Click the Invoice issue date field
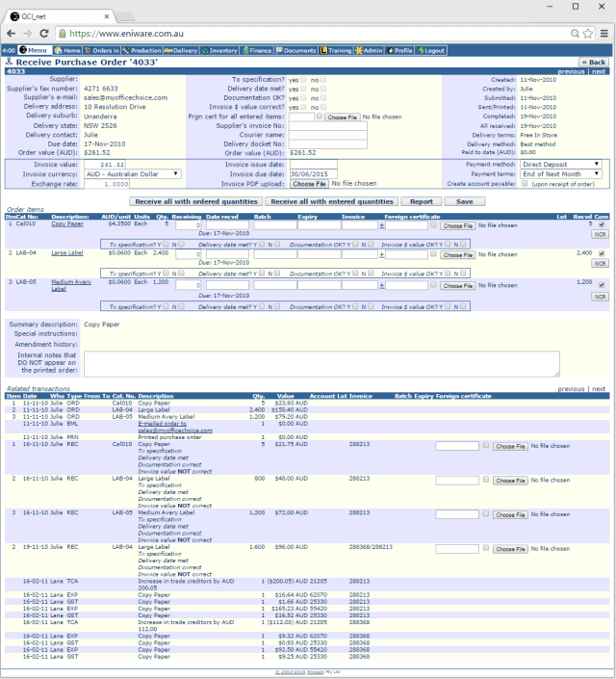 click(x=314, y=165)
